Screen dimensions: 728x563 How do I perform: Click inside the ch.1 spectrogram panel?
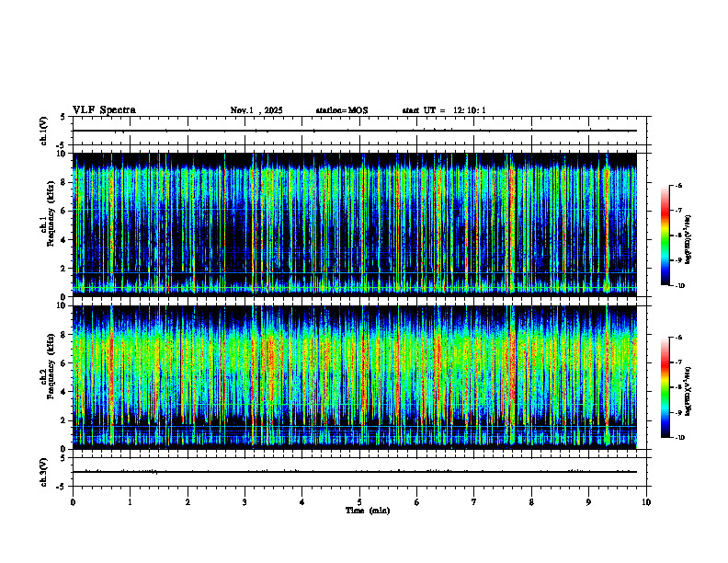pos(355,224)
